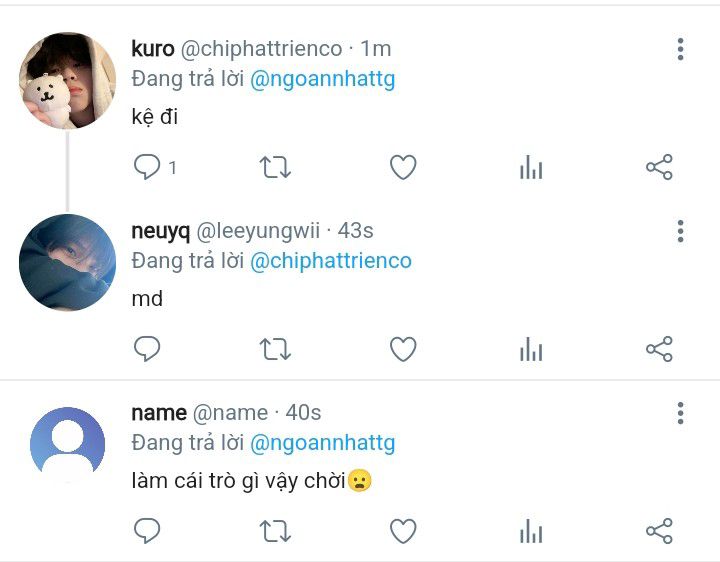Open @chiphattrienco mention in neuyq's reply
The width and height of the screenshot is (720, 562).
coord(330,261)
